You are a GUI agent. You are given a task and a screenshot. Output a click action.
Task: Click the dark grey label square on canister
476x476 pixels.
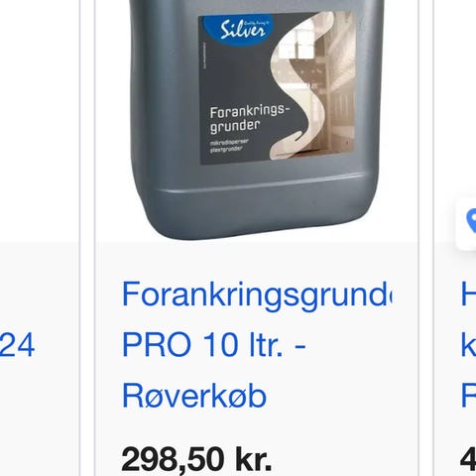click(x=278, y=87)
